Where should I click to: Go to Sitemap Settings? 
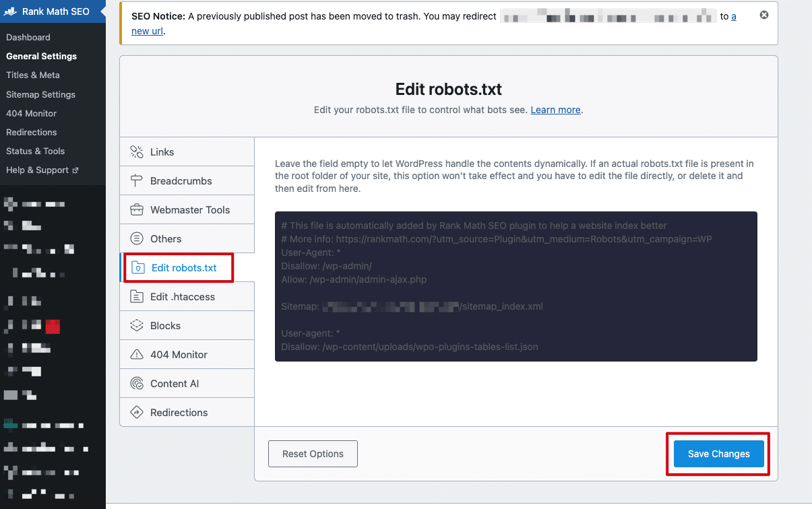tap(40, 94)
